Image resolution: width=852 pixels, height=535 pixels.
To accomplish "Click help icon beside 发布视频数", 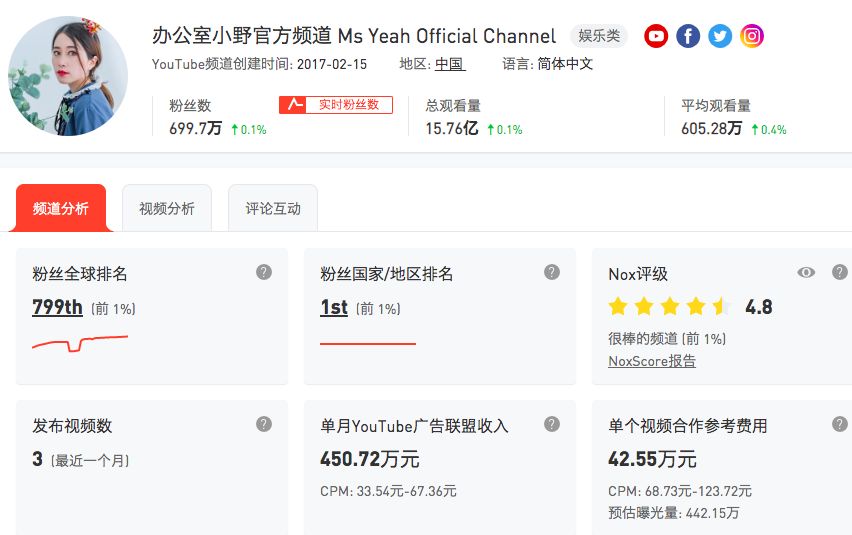I will [x=264, y=424].
